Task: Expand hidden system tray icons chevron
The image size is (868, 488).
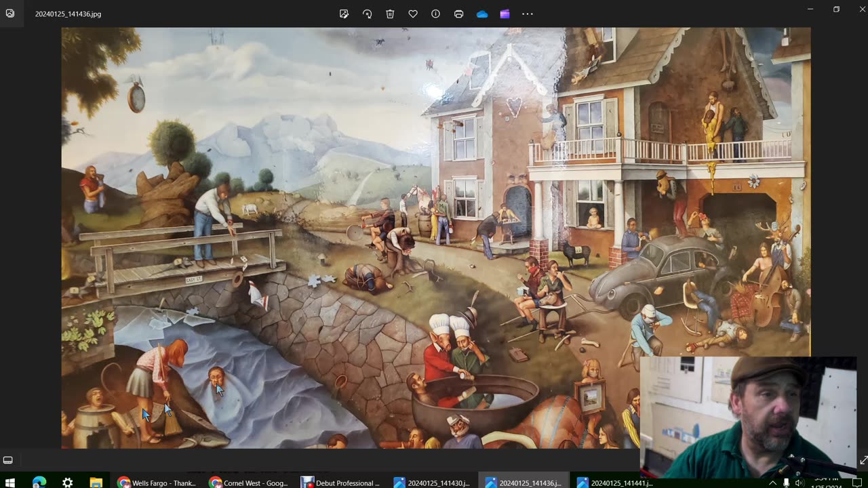Action: tap(772, 483)
